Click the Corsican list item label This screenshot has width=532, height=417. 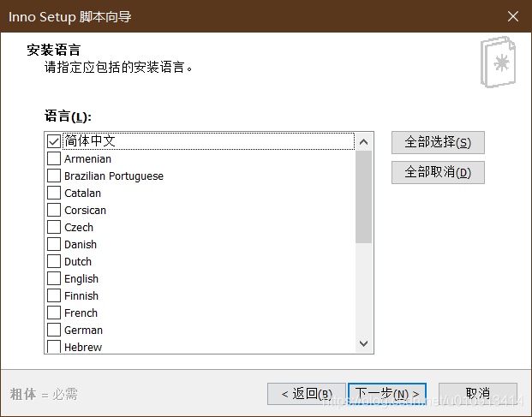click(85, 211)
